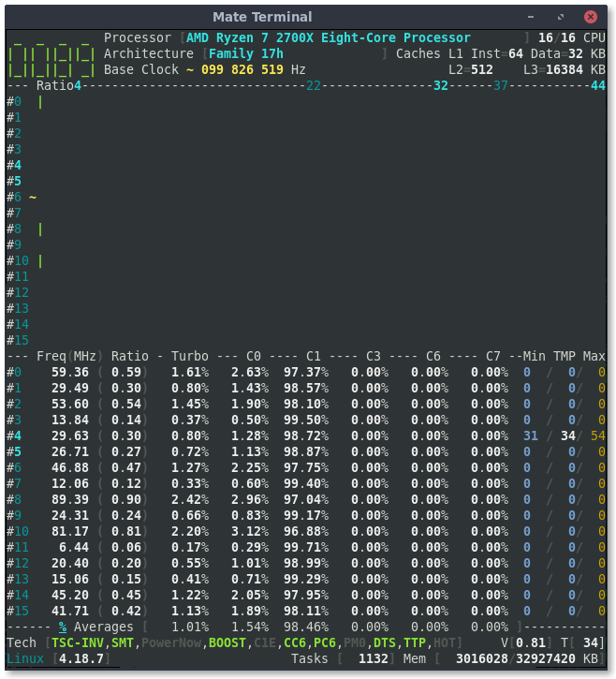Viewport: 616px width, 679px height.
Task: Click the TTP tech flag
Action: [x=415, y=643]
